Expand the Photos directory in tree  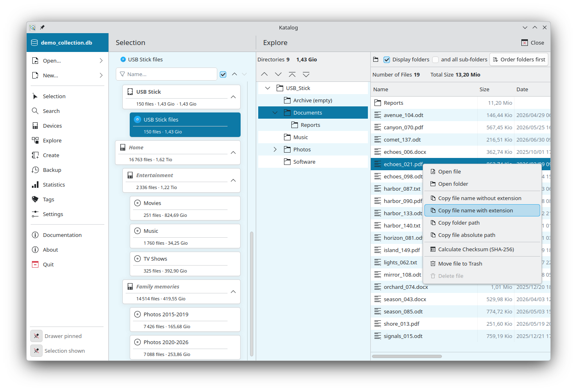click(275, 149)
